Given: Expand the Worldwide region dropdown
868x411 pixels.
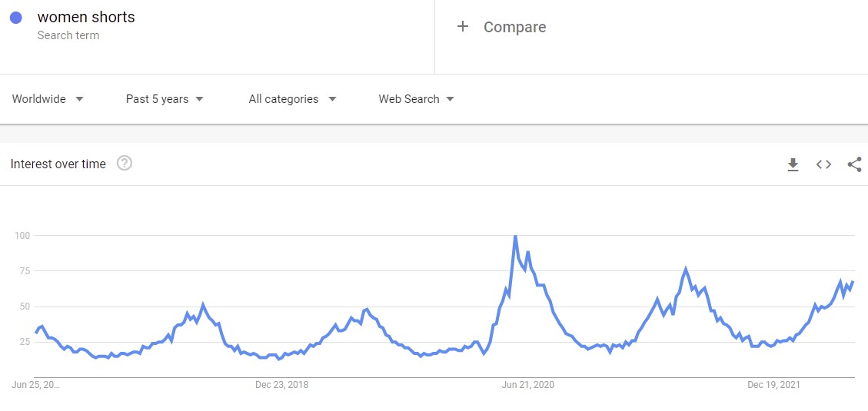Looking at the screenshot, I should [48, 99].
